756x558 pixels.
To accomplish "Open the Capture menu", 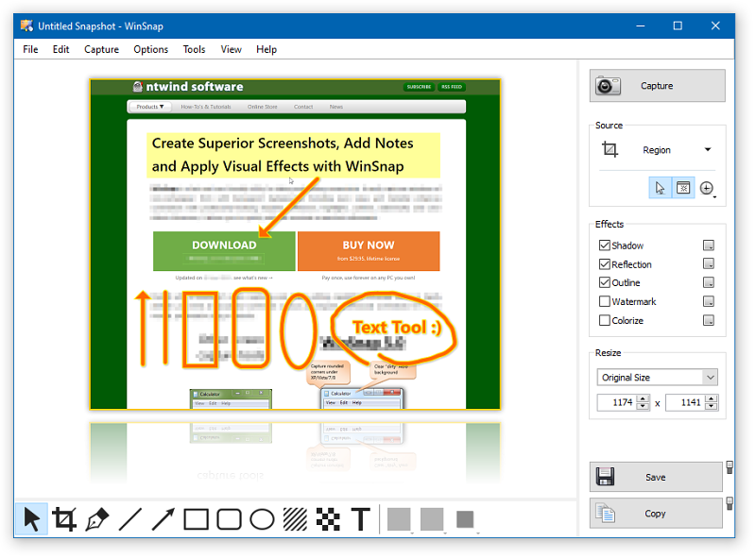I will (101, 49).
